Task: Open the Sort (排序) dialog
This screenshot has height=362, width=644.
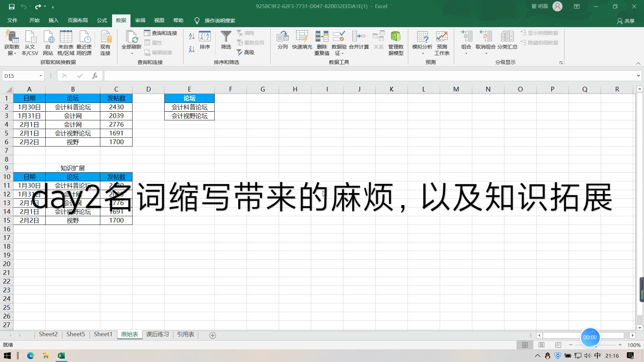Action: click(205, 40)
